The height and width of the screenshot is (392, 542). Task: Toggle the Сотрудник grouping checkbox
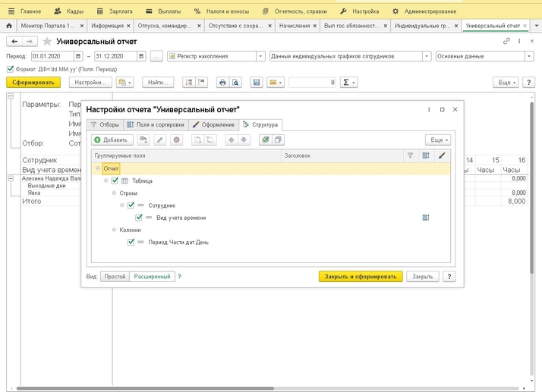131,205
